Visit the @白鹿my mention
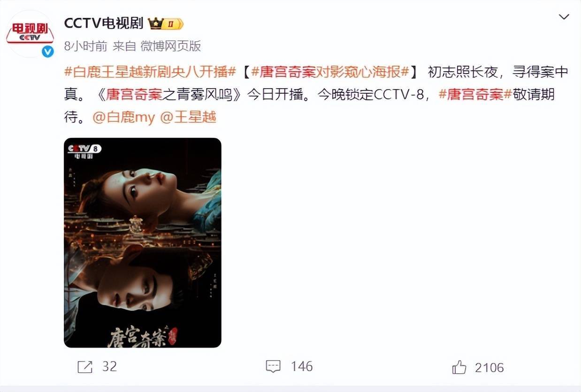 point(123,117)
